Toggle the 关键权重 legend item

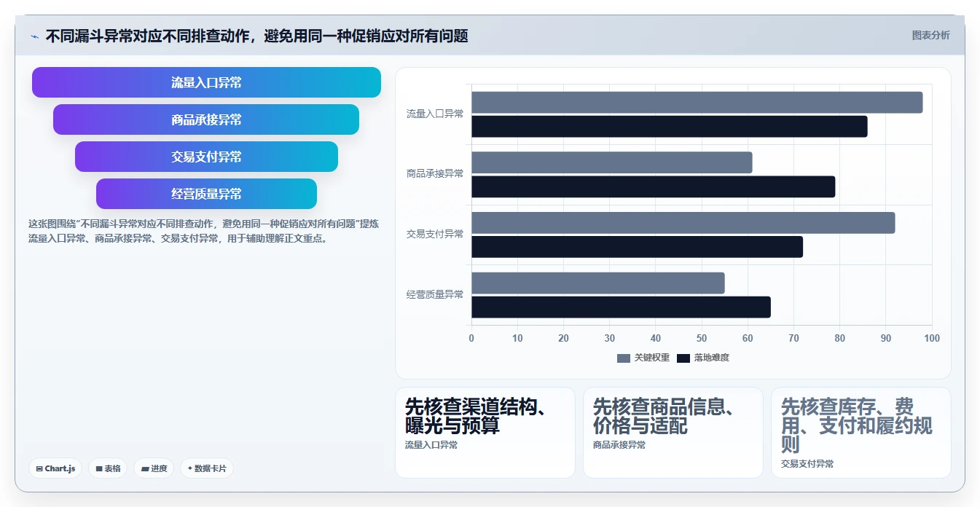(643, 358)
